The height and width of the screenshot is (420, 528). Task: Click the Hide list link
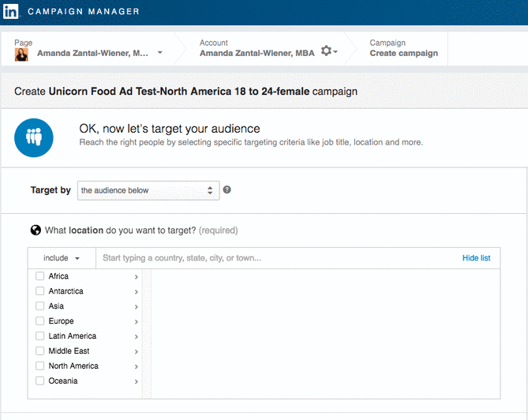click(476, 258)
